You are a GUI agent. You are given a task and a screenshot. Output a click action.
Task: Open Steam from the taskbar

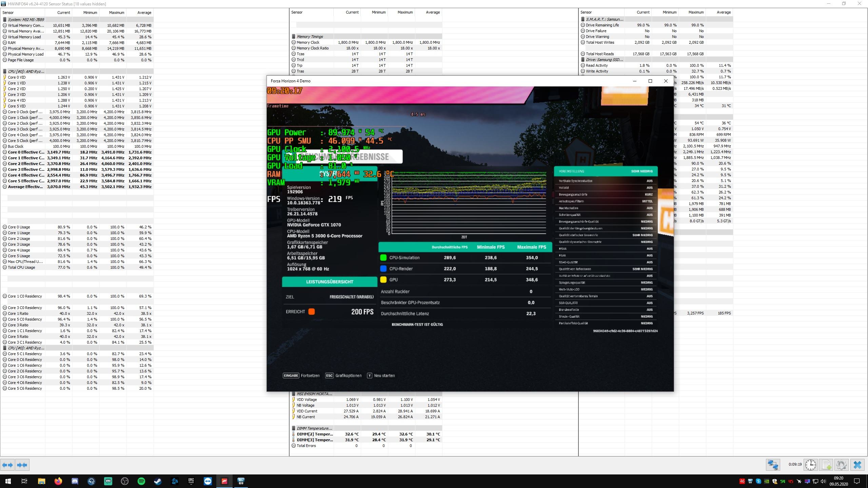coord(158,481)
